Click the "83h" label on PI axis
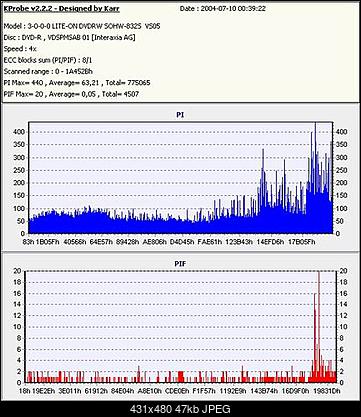 click(28, 242)
